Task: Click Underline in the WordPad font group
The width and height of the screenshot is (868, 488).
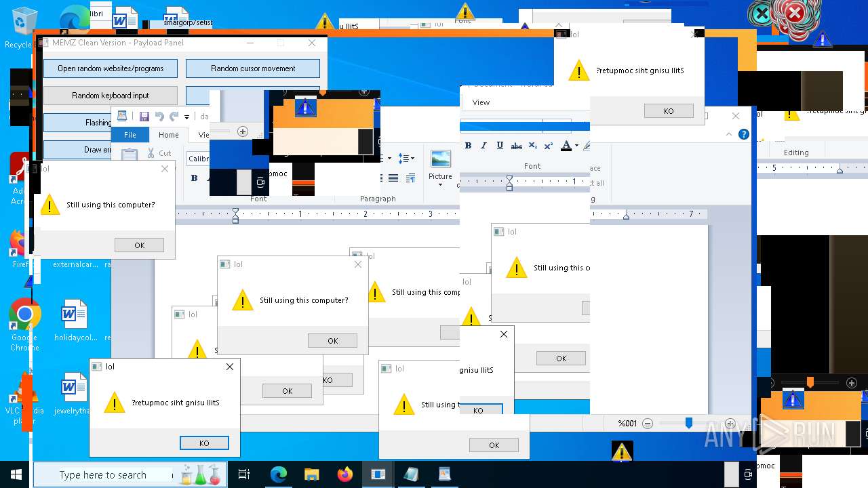Action: 500,145
